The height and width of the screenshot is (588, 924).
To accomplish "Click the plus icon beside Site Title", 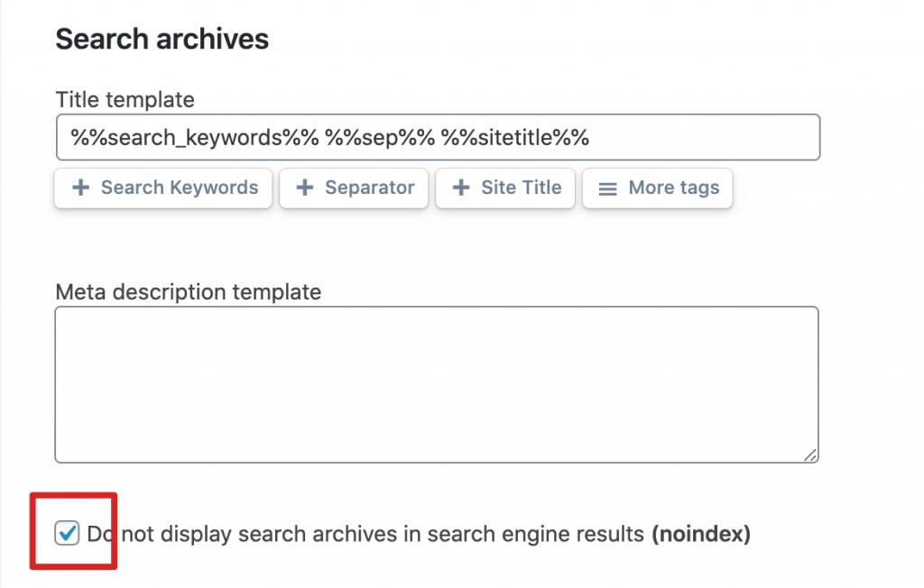I will pos(461,188).
